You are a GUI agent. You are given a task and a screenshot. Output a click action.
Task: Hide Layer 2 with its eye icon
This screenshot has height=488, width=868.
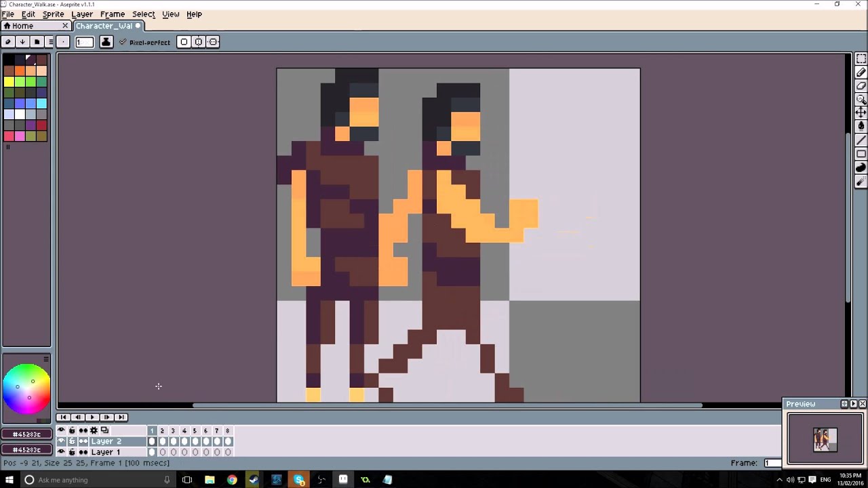pos(61,441)
